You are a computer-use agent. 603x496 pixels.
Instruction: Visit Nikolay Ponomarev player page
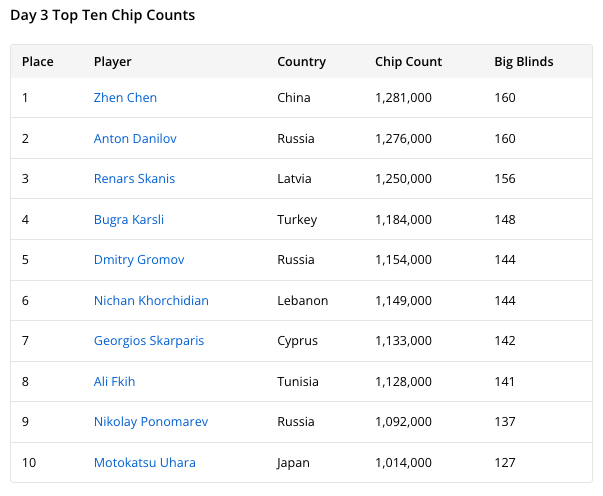(151, 422)
